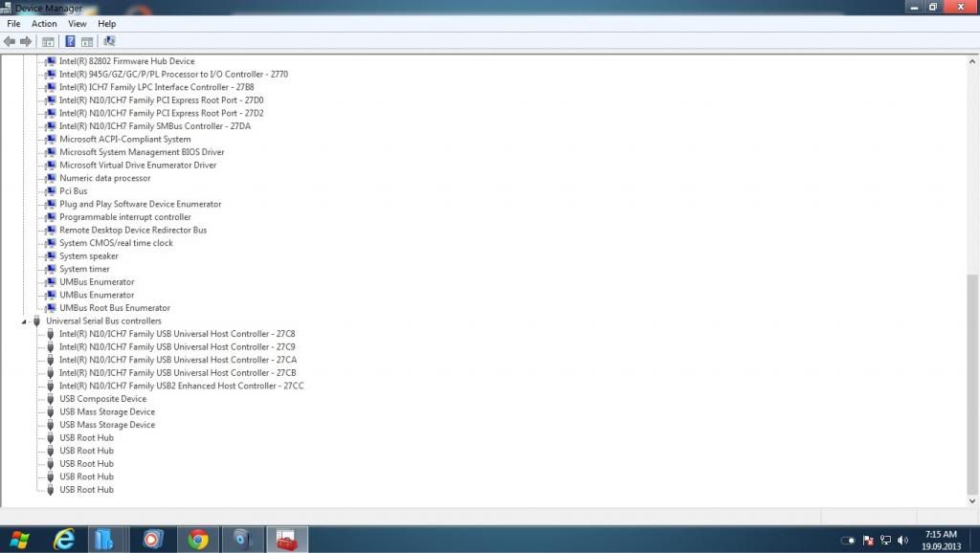Screen dimensions: 980x553
Task: Open the File menu
Action: pos(13,24)
